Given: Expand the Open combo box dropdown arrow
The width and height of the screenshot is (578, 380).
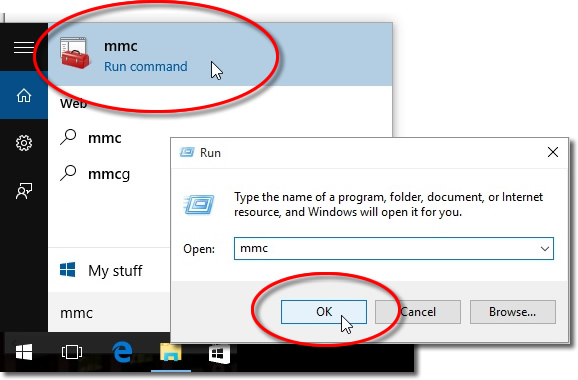Looking at the screenshot, I should pos(545,249).
